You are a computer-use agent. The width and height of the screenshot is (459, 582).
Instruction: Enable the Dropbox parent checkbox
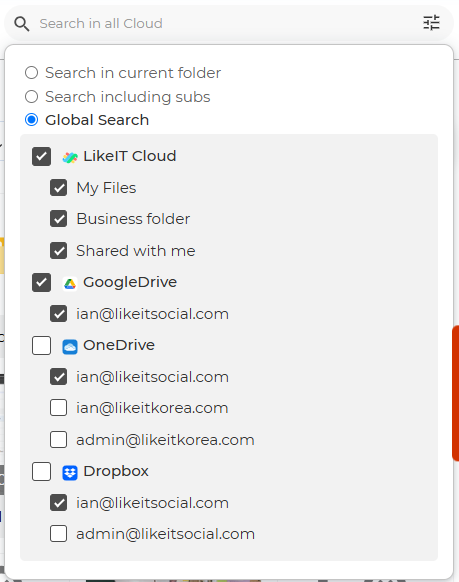tap(42, 471)
